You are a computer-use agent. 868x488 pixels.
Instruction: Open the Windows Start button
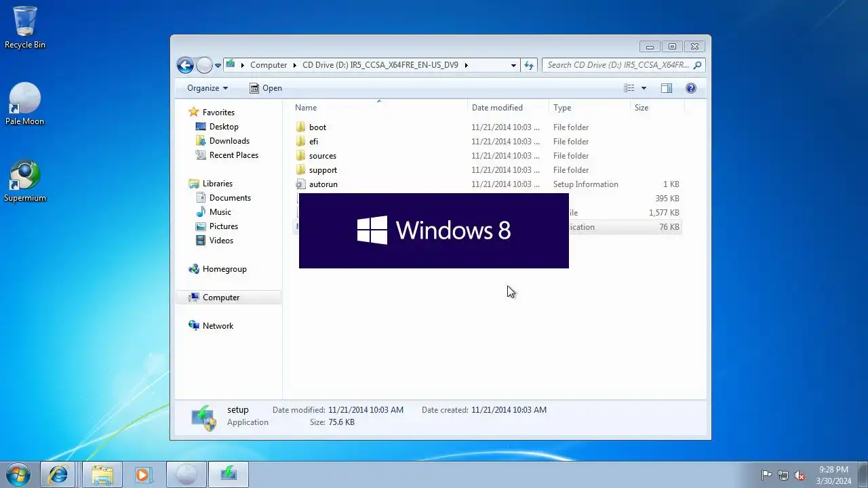18,474
